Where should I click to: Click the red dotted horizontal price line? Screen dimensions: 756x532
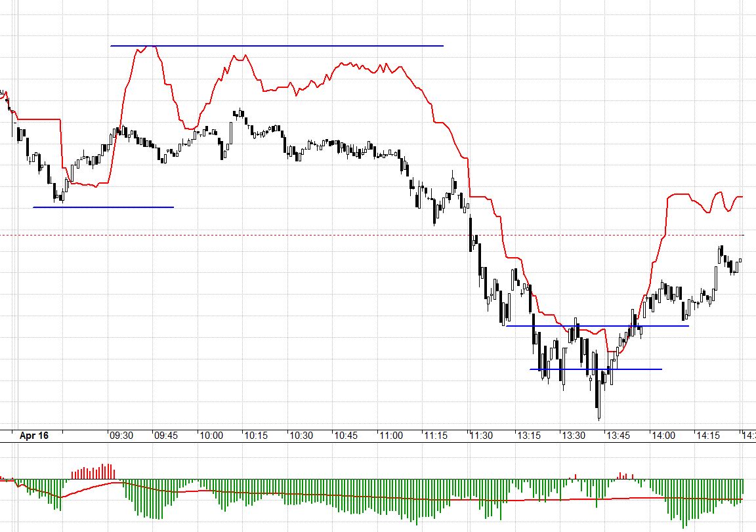(262, 235)
